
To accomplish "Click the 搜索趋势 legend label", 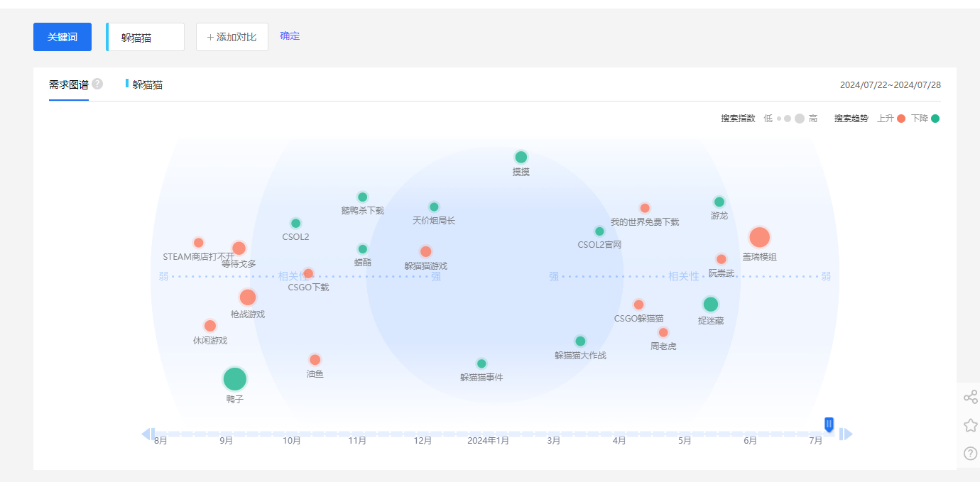I will [851, 119].
